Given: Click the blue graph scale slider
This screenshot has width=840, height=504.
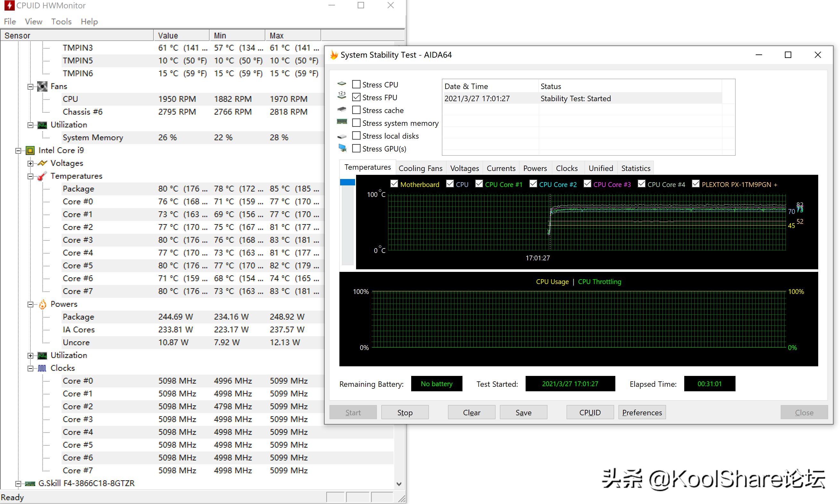Looking at the screenshot, I should (x=347, y=183).
